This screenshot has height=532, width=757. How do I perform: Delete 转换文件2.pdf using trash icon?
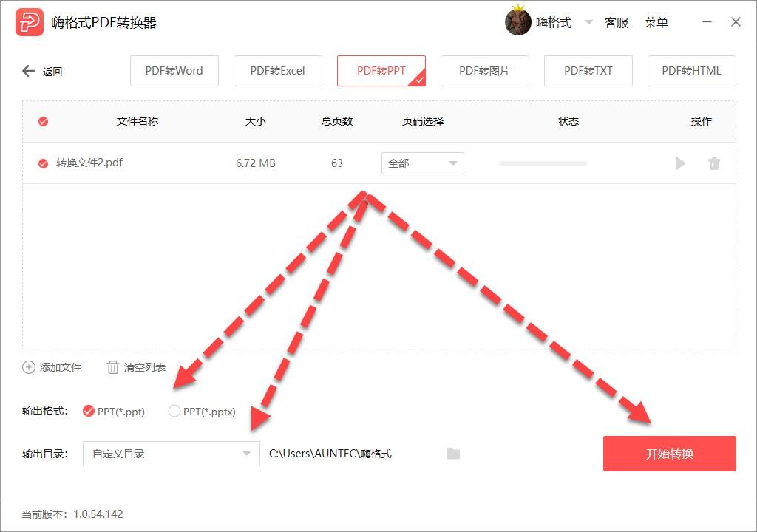pyautogui.click(x=714, y=163)
